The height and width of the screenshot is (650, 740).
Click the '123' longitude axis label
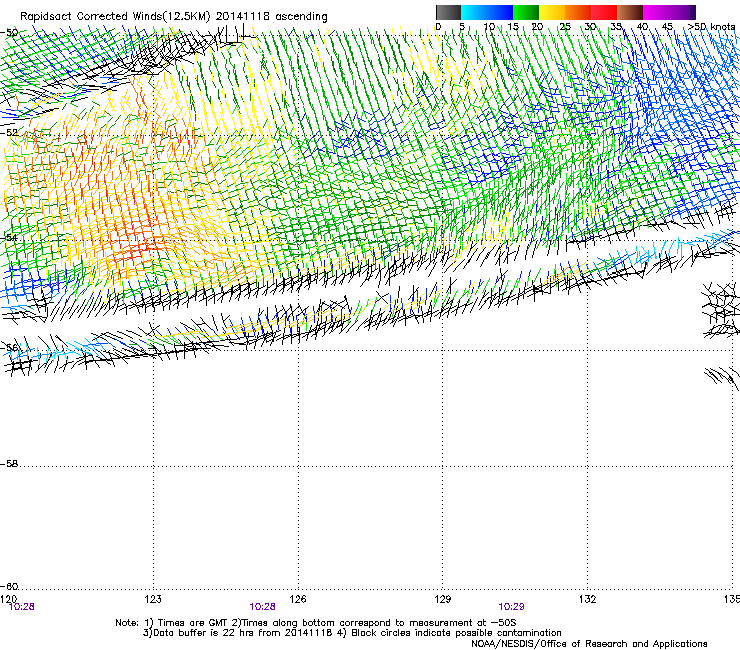click(x=153, y=599)
